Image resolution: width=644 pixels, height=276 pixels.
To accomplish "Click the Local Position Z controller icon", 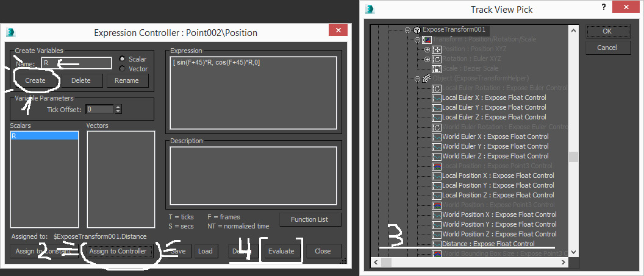I will pos(437,195).
